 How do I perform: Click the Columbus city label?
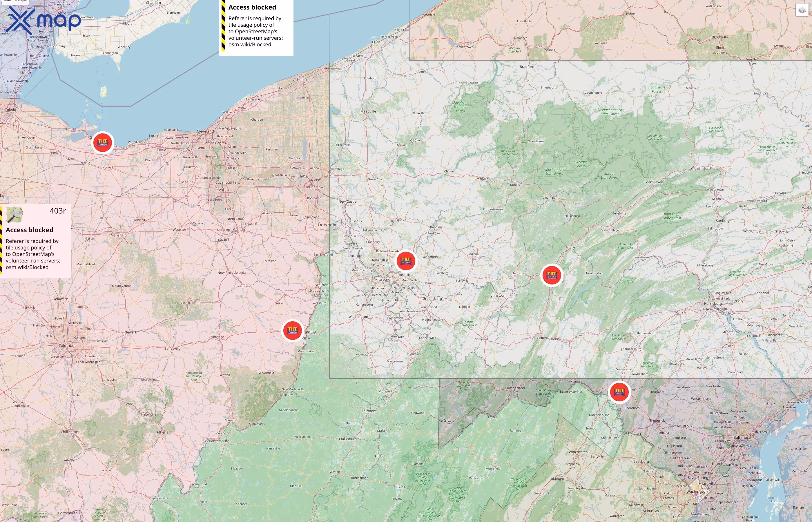coord(67,345)
